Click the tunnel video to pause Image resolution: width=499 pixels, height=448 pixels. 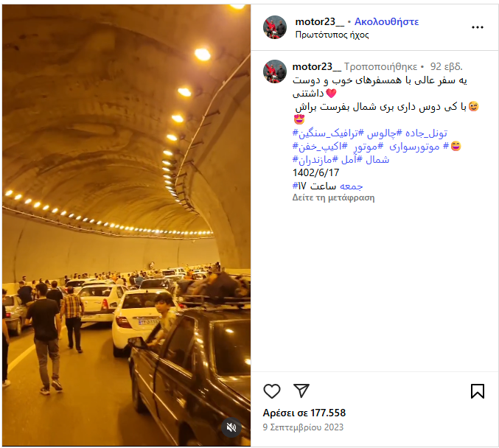click(x=126, y=225)
